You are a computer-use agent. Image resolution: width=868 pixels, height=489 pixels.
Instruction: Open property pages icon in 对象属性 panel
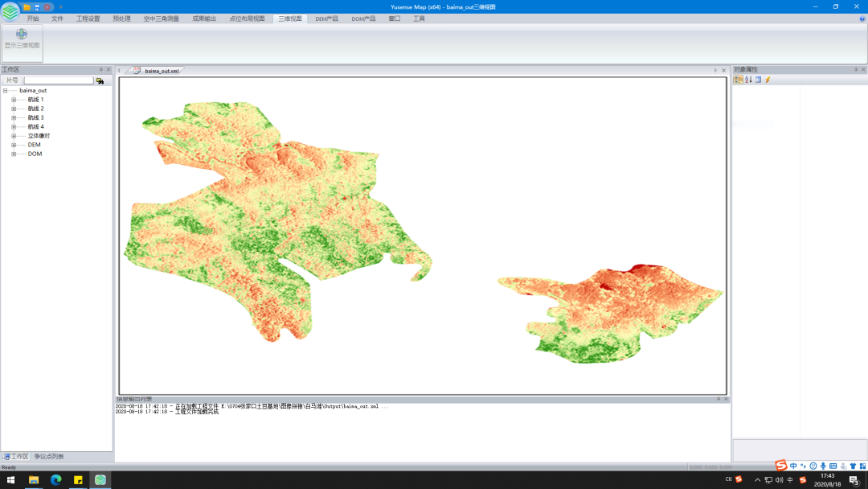click(758, 80)
